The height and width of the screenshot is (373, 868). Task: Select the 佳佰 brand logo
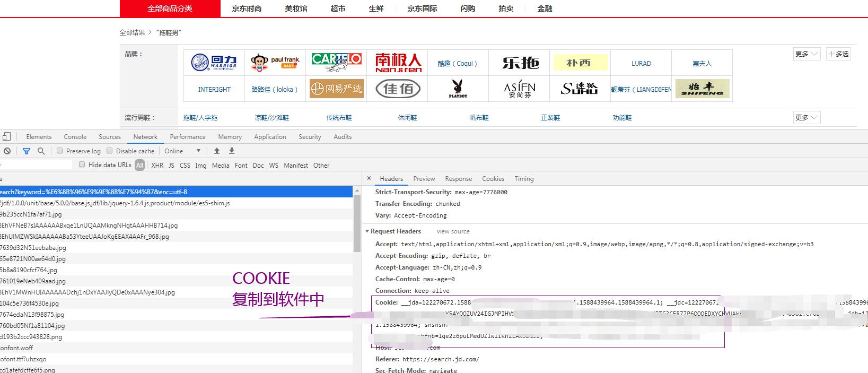[398, 89]
